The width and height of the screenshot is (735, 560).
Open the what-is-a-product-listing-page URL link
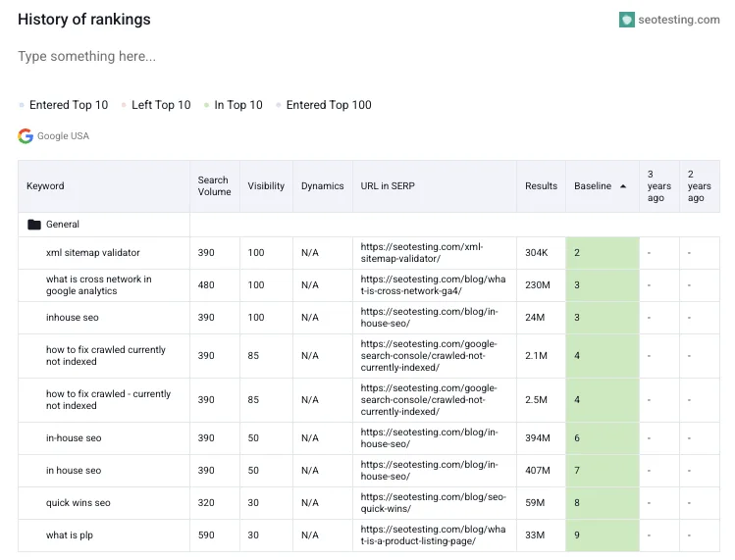(433, 535)
